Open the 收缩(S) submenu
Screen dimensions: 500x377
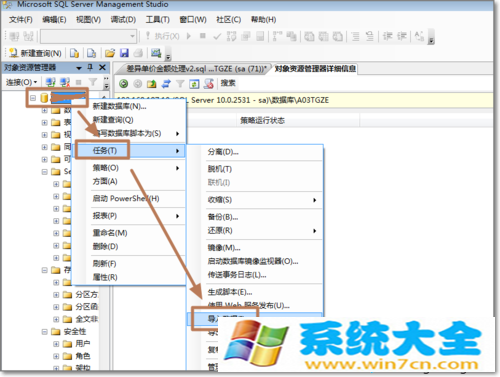click(255, 200)
